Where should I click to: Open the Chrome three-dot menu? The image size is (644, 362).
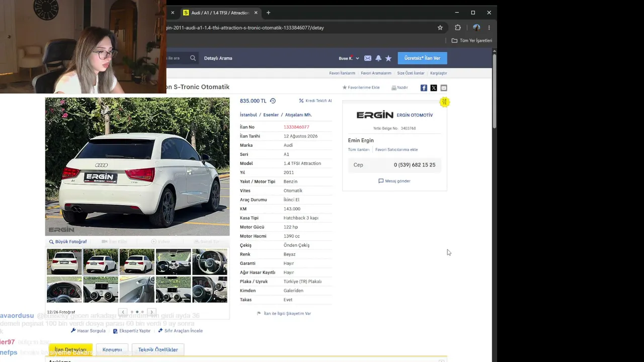click(489, 28)
